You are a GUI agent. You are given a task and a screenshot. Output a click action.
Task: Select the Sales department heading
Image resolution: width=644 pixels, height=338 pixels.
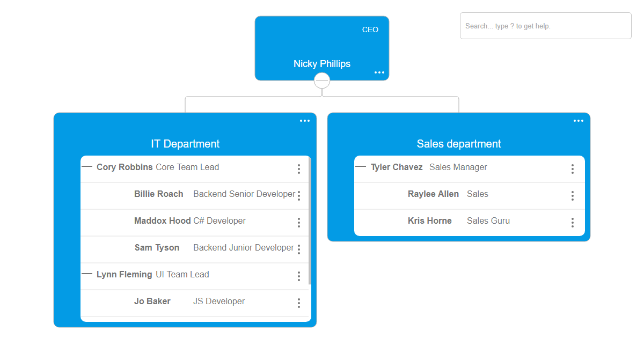[x=459, y=144]
